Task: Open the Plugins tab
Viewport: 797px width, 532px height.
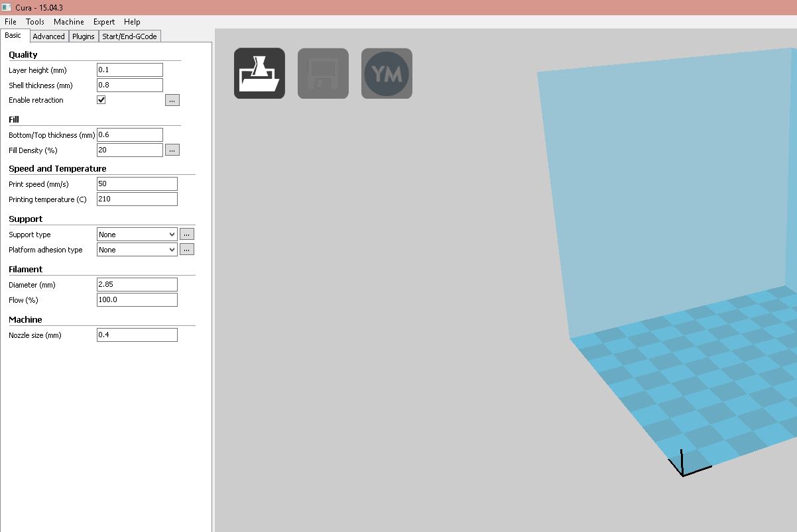Action: tap(83, 36)
